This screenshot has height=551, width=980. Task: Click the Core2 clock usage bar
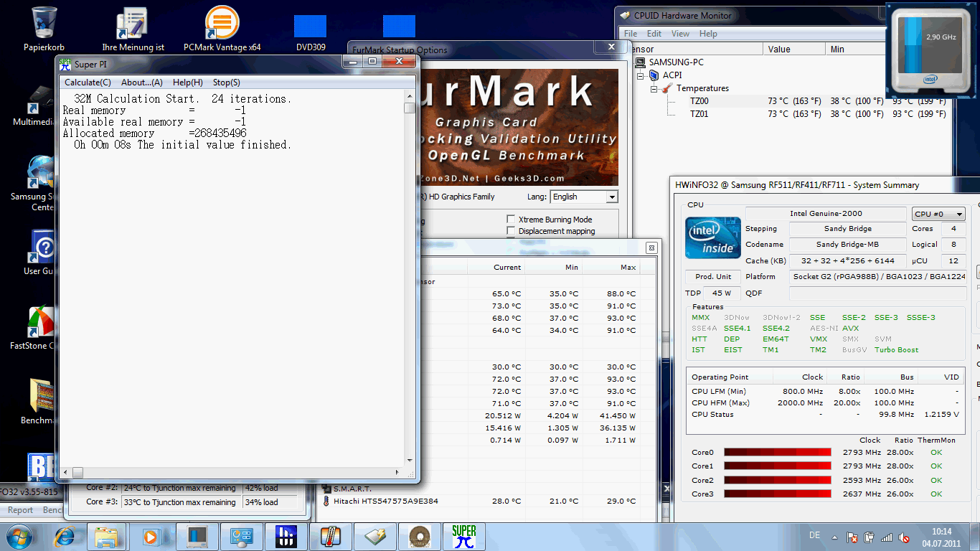coord(778,481)
